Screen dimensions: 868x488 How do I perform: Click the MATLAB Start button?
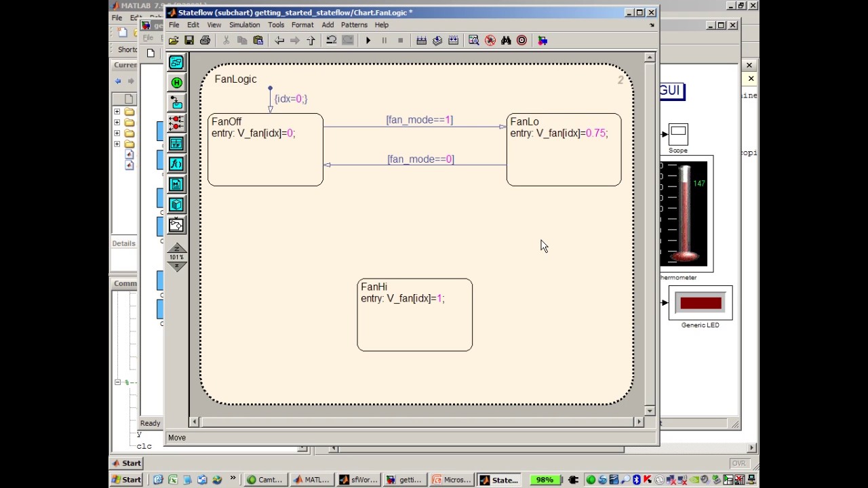click(127, 464)
